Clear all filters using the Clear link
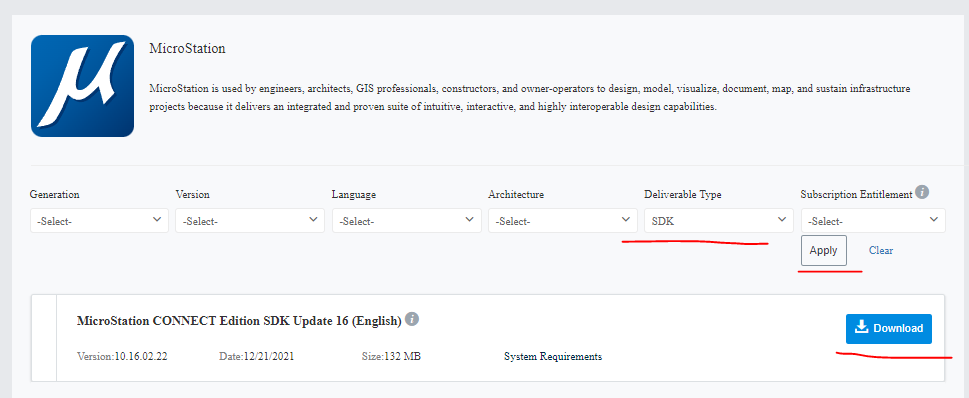This screenshot has width=969, height=398. click(881, 250)
